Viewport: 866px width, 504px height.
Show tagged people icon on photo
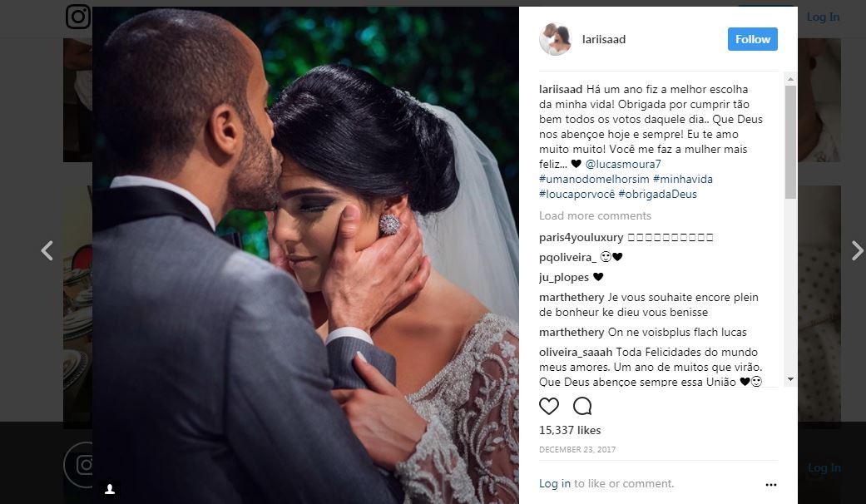tap(110, 489)
